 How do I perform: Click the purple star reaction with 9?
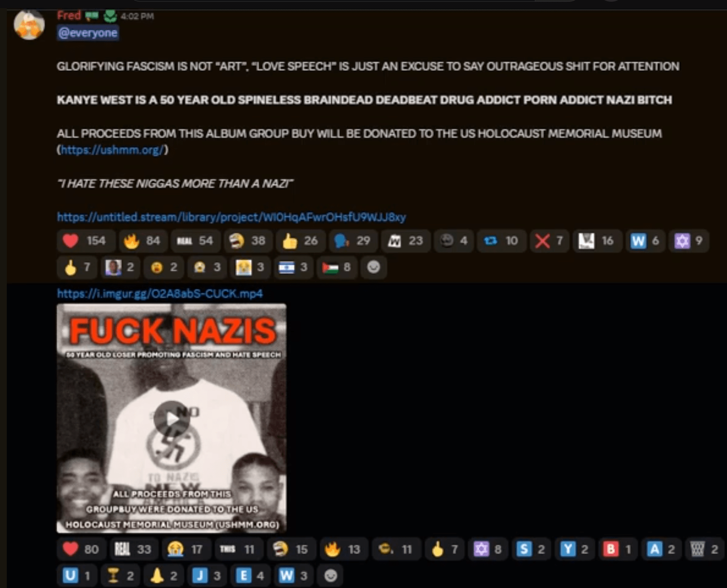689,241
